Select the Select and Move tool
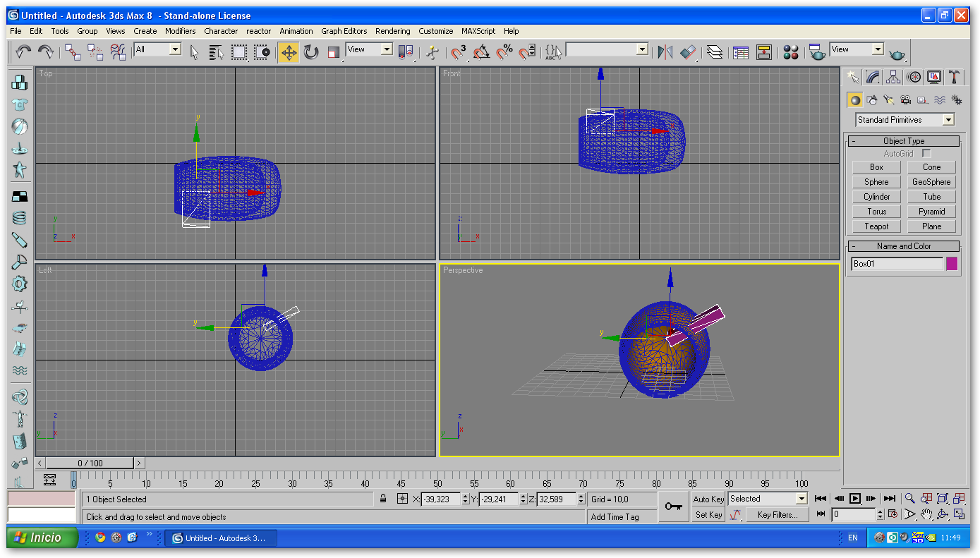The height and width of the screenshot is (558, 980). [289, 52]
